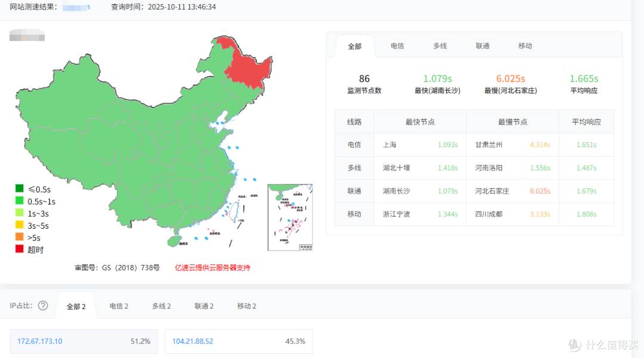This screenshot has height=358, width=644.
Task: Click the slowest time 6.025s value
Action: pos(510,78)
